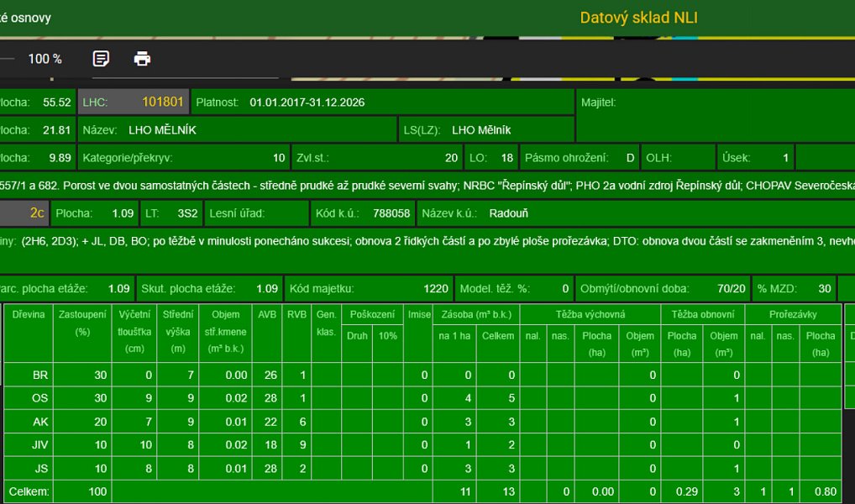Click the Kód k.ú. value 788058
This screenshot has width=855, height=504.
pos(391,213)
